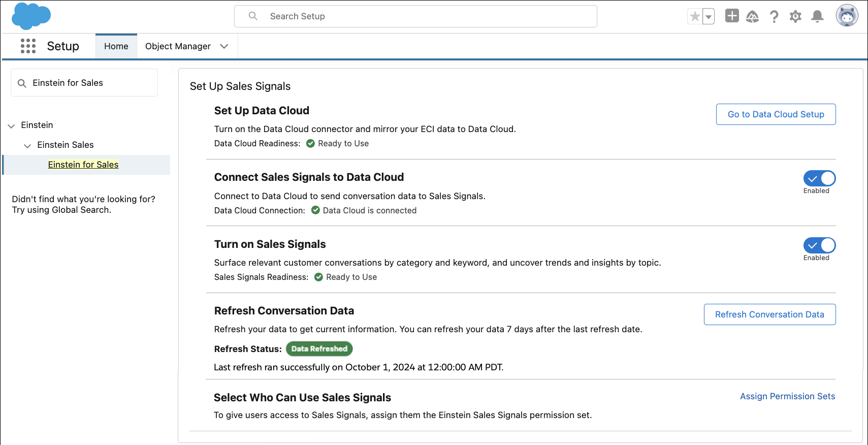868x445 pixels.
Task: Switch to the Home tab
Action: coord(116,46)
